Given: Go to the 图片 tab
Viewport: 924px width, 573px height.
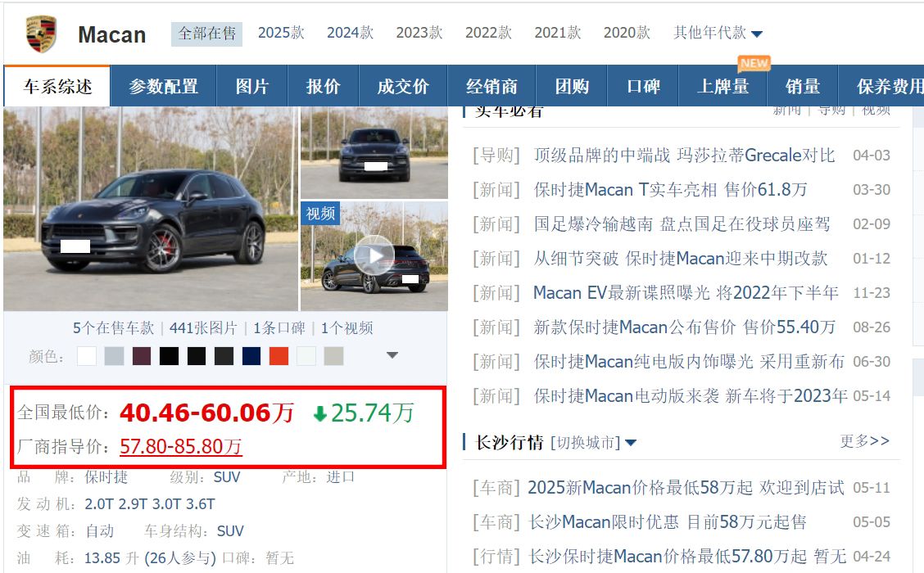Looking at the screenshot, I should pos(251,86).
